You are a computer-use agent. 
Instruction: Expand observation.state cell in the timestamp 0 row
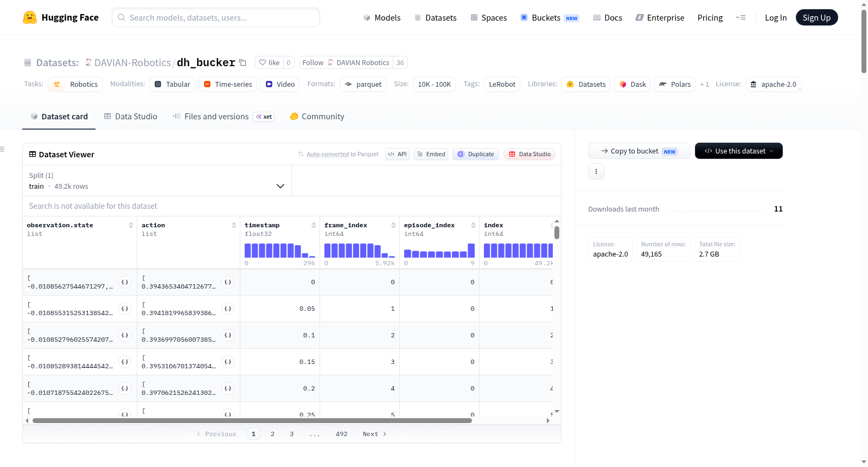125,282
